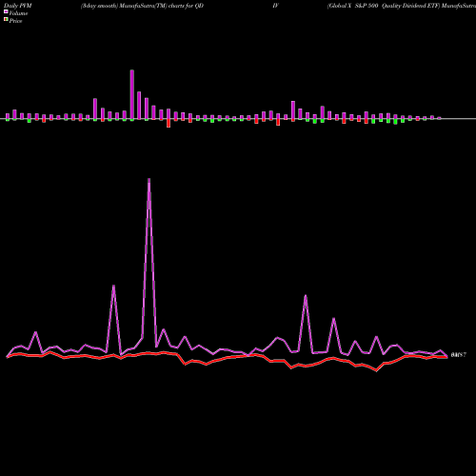Click the highest peak of the magenta line
The image size is (476, 476).
tap(149, 180)
